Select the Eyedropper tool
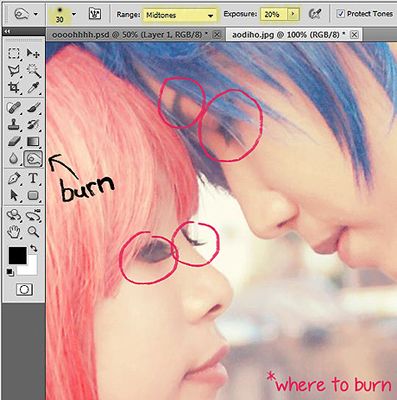The width and height of the screenshot is (397, 400). click(33, 88)
